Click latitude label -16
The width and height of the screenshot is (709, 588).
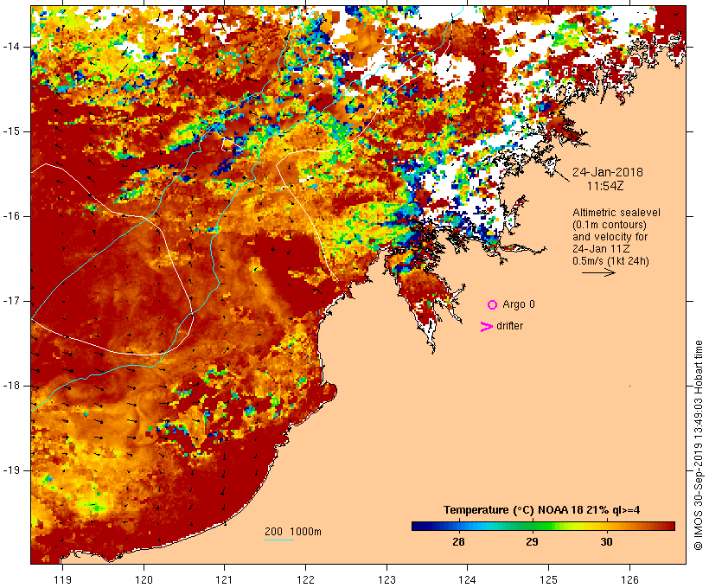pos(10,216)
